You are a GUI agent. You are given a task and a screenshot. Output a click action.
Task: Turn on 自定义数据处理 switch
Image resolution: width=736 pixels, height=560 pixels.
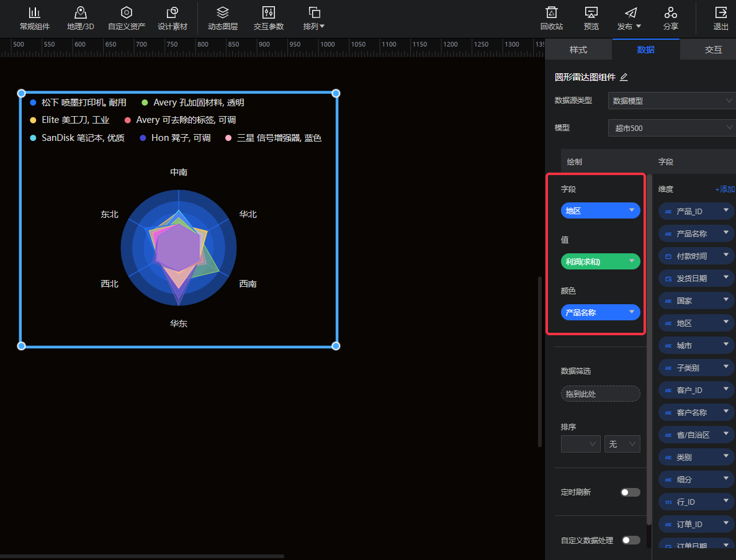click(x=631, y=540)
